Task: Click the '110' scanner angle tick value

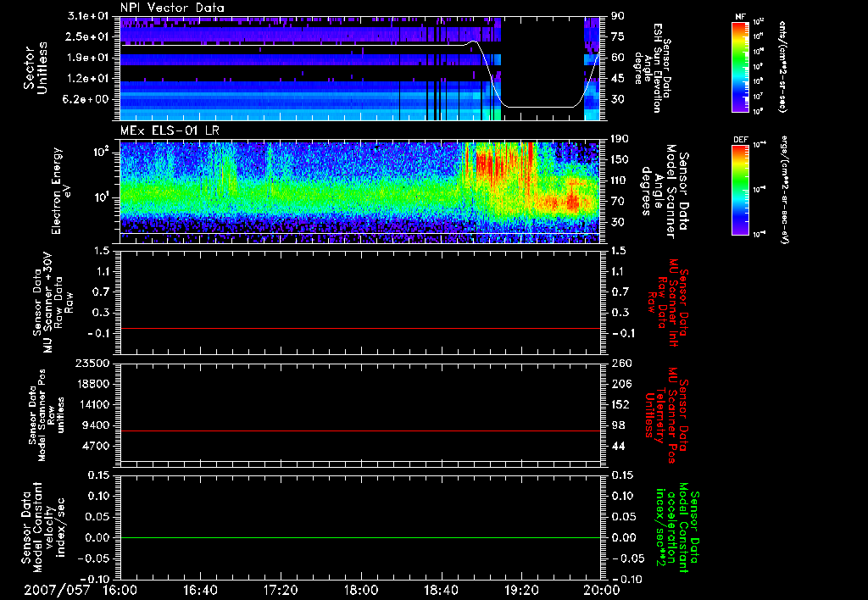Action: (620, 181)
